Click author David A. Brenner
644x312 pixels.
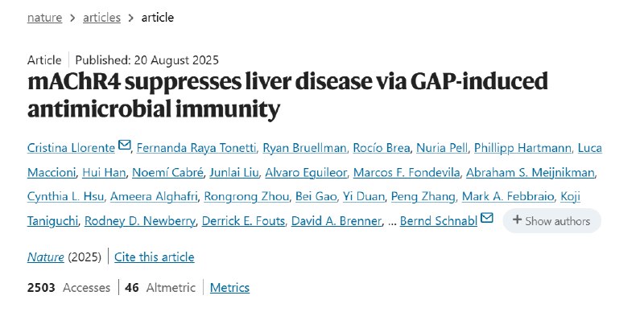(336, 221)
